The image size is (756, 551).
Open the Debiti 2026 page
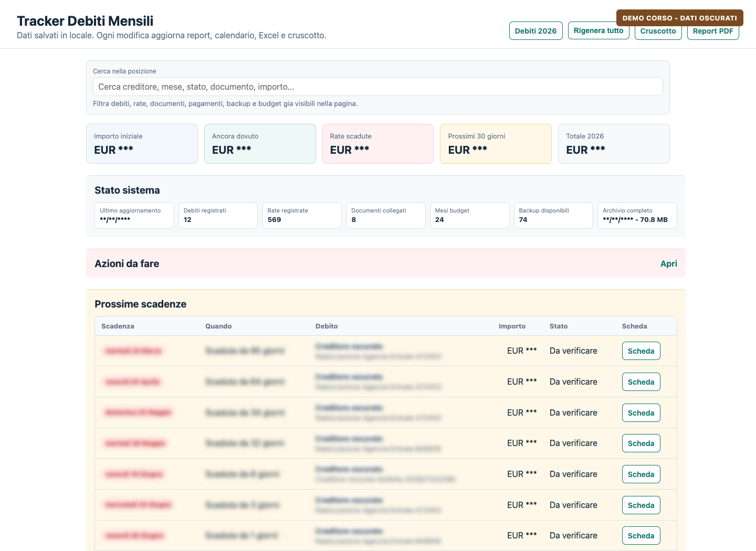535,31
